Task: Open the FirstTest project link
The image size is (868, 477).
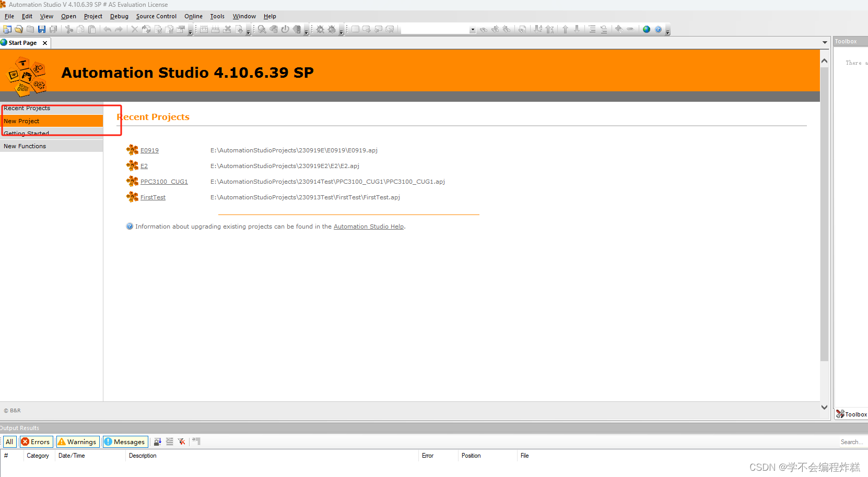Action: 153,197
